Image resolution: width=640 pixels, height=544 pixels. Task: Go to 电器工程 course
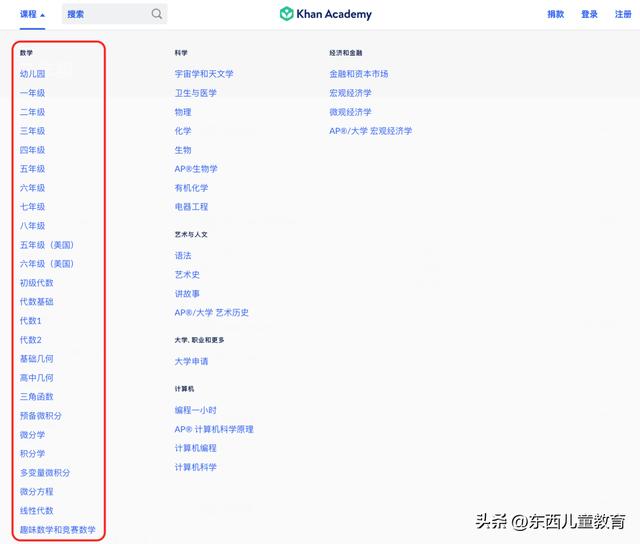[x=191, y=207]
